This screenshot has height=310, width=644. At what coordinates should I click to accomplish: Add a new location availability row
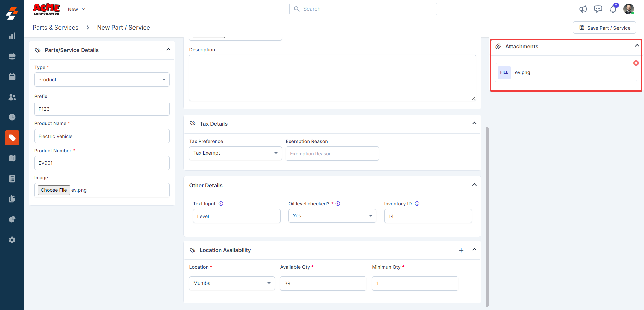click(x=461, y=250)
